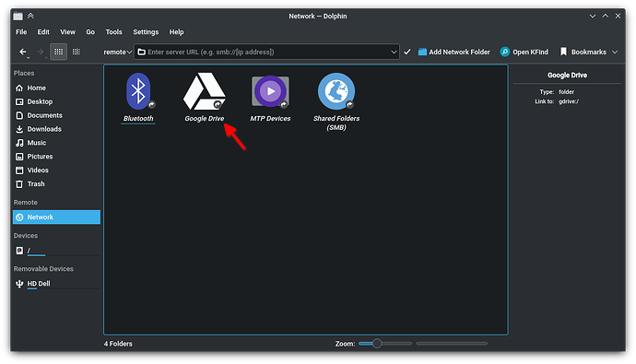Go to Downloads in Places
636x364 pixels.
point(56,129)
